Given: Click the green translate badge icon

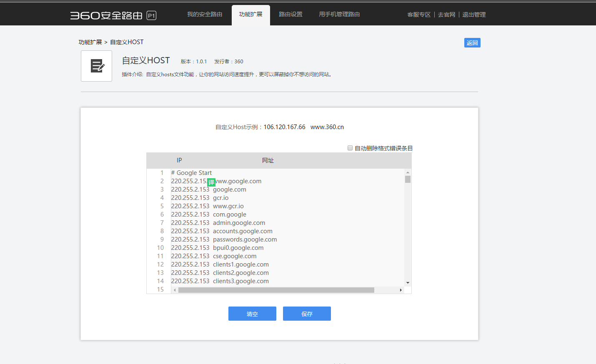Looking at the screenshot, I should (x=211, y=182).
